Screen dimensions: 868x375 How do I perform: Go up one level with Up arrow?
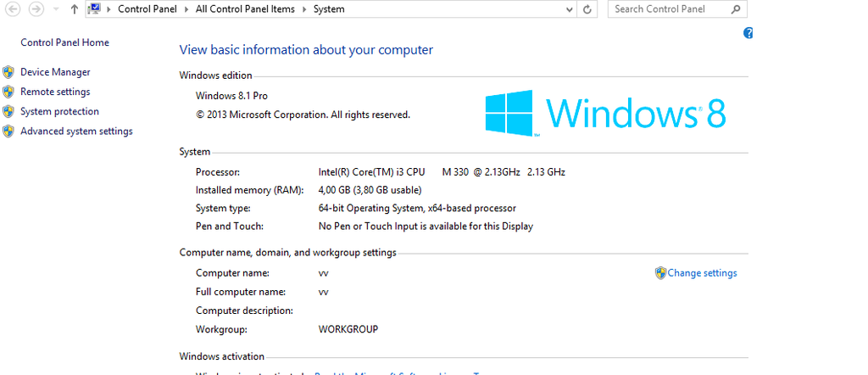pyautogui.click(x=75, y=8)
